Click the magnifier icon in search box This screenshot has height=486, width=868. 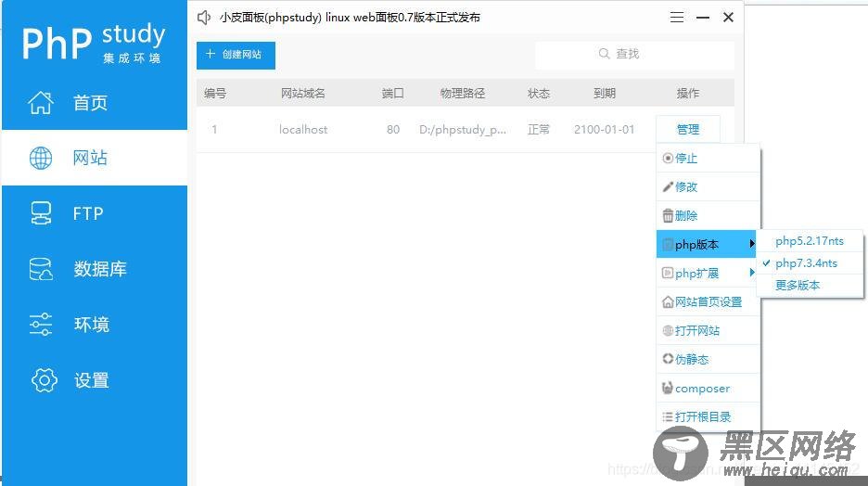point(604,54)
